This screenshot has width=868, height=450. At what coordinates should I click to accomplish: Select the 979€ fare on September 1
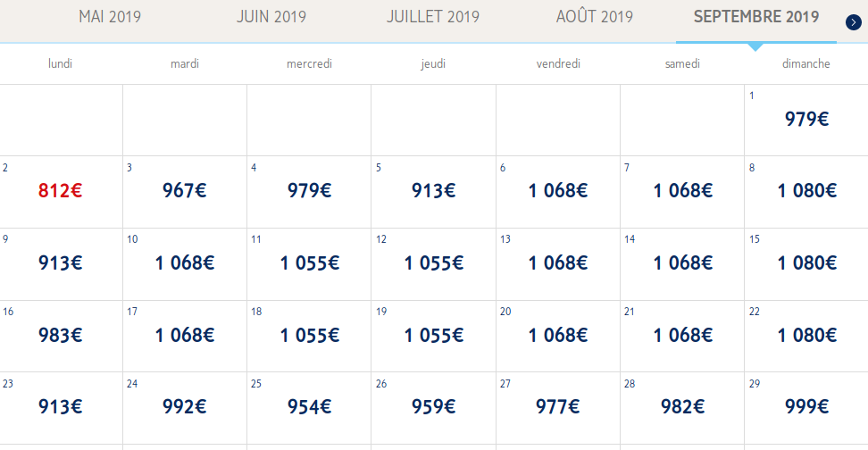807,119
